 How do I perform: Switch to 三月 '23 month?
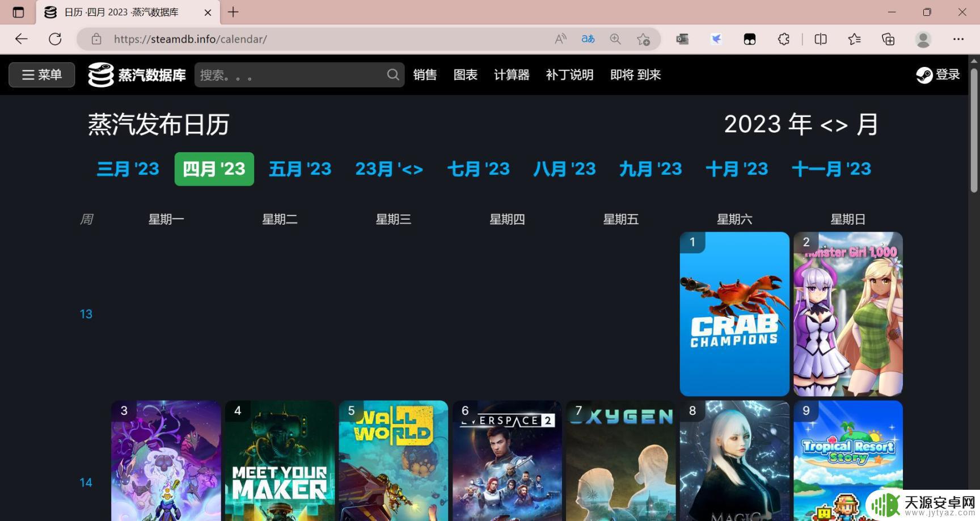[x=128, y=169]
